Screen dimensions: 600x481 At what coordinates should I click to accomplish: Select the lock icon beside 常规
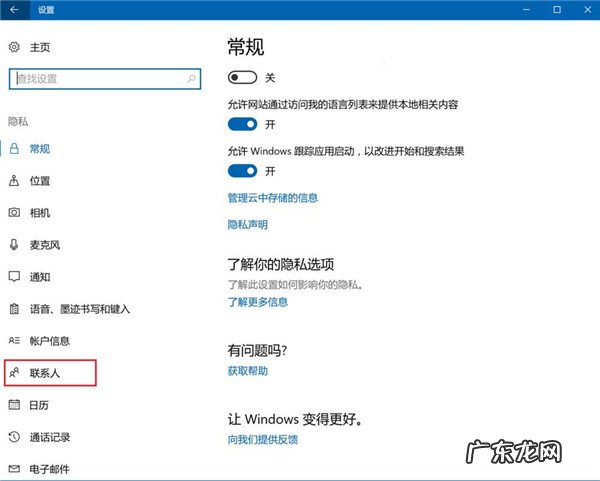pyautogui.click(x=14, y=148)
